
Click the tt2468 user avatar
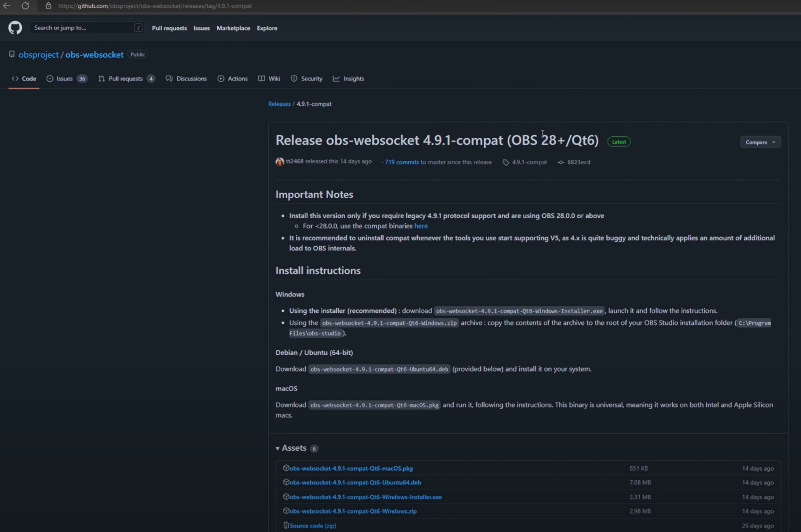[280, 162]
